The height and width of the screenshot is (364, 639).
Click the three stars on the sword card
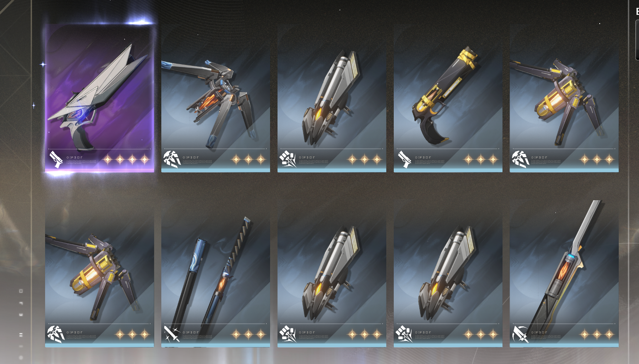coord(248,334)
